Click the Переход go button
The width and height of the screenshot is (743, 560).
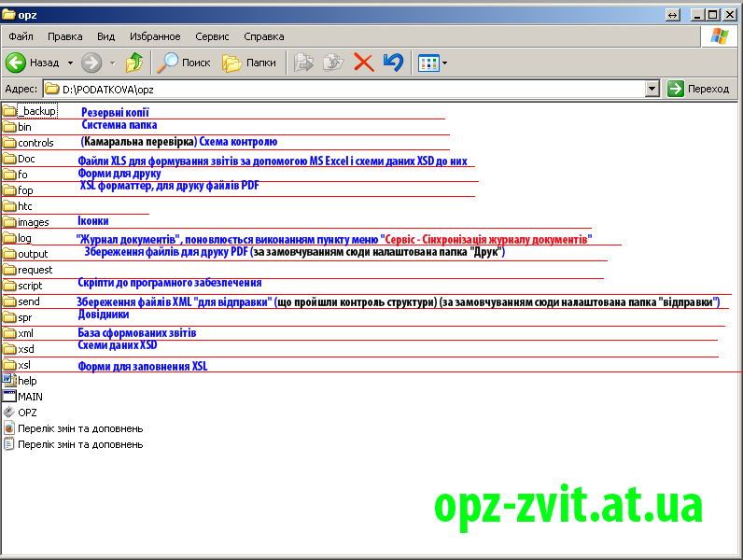click(698, 89)
